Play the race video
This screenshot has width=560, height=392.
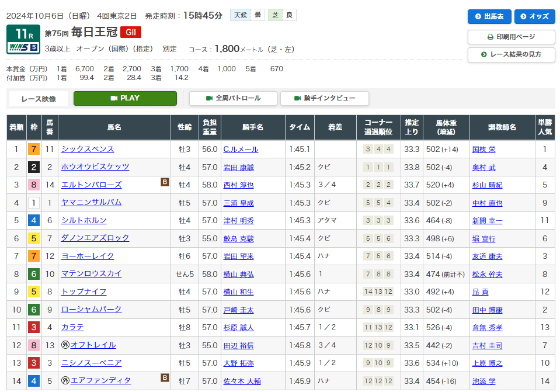(125, 98)
